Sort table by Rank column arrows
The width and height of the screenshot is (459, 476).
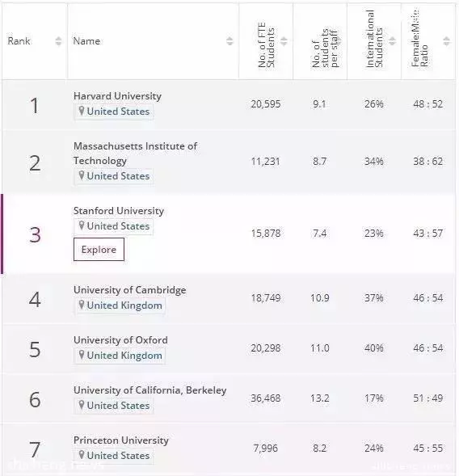click(58, 41)
